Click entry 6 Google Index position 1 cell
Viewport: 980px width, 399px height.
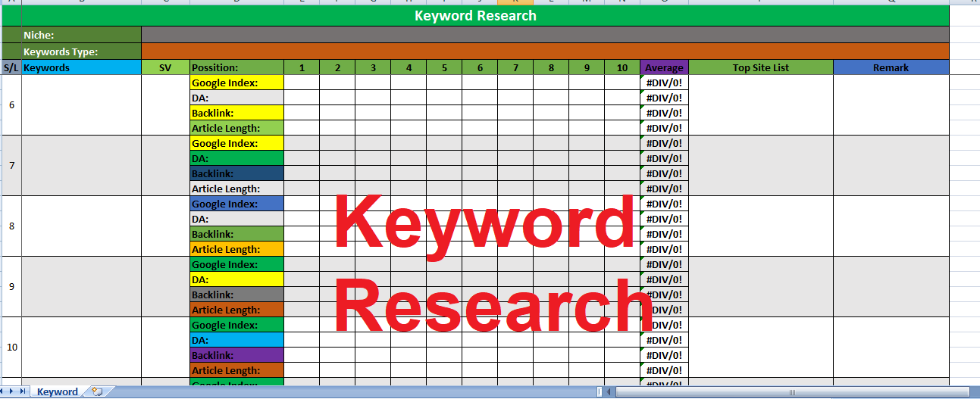click(302, 83)
